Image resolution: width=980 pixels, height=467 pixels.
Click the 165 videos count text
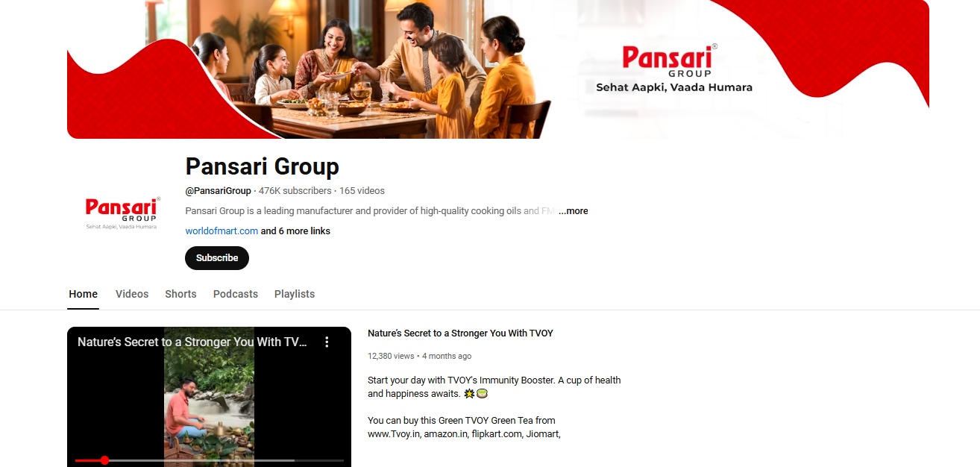(362, 191)
